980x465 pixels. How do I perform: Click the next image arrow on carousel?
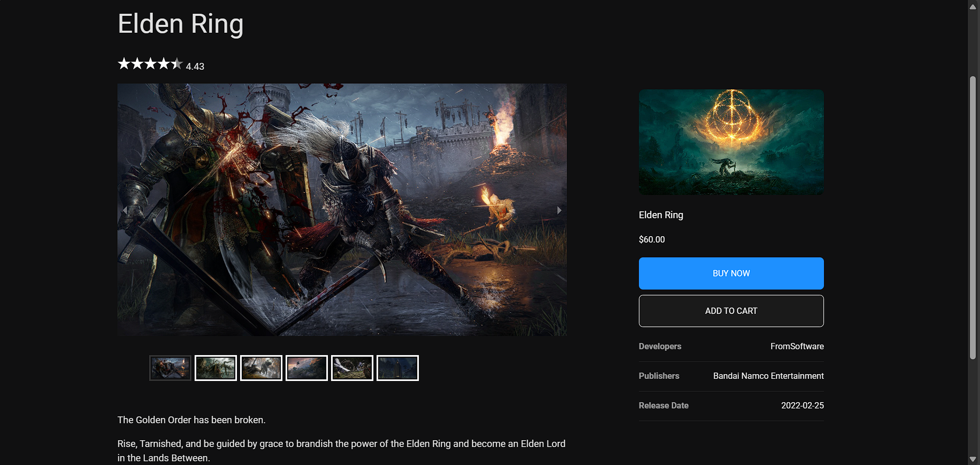[559, 210]
